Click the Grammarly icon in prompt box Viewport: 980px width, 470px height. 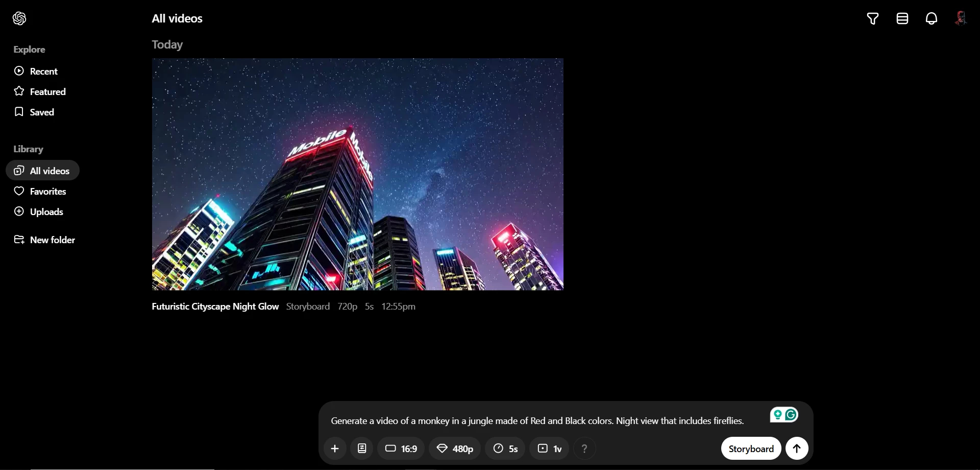point(792,415)
